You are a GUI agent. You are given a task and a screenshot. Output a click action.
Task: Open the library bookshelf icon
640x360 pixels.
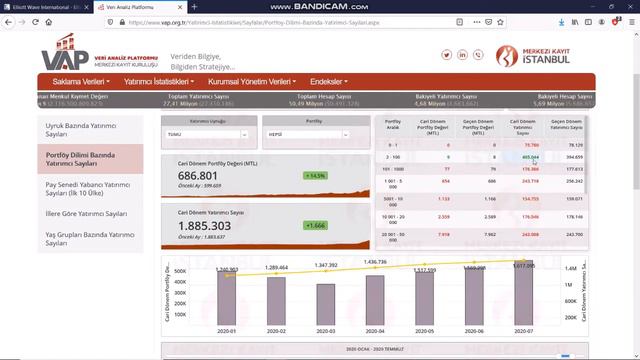[x=575, y=22]
